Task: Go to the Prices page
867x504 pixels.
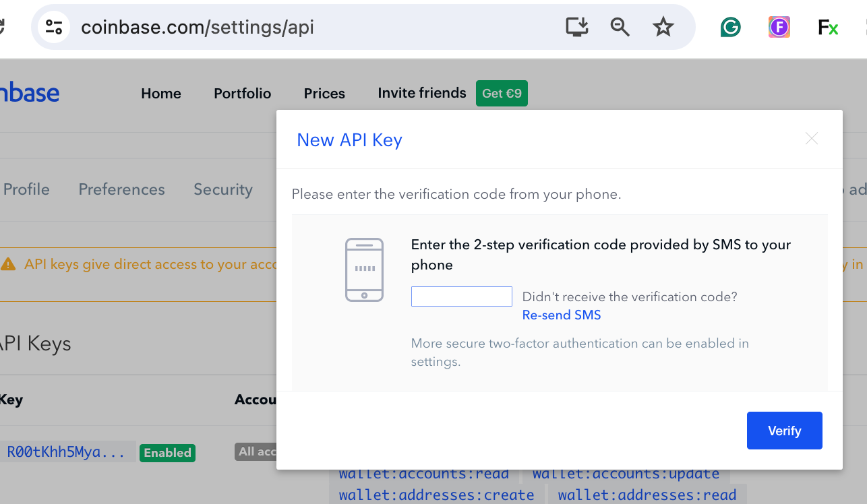Action: [x=324, y=94]
